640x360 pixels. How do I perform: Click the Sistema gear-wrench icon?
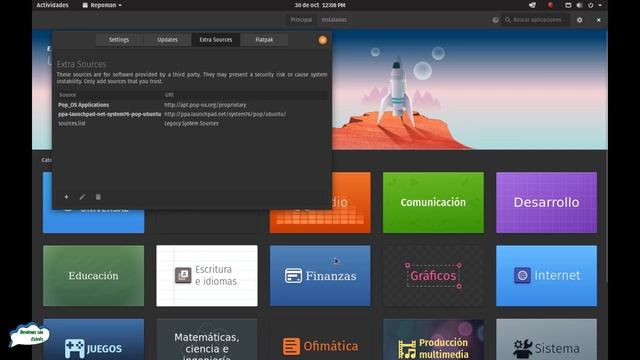pyautogui.click(x=522, y=348)
